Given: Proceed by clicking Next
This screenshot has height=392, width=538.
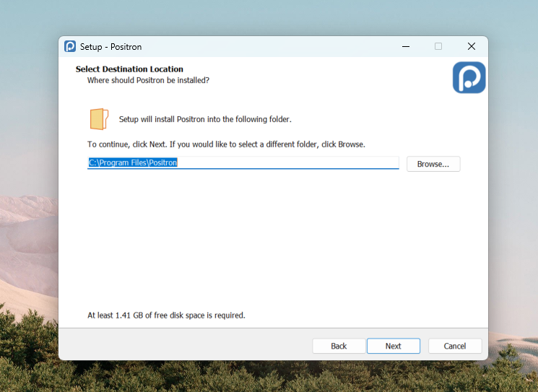Looking at the screenshot, I should (x=393, y=346).
